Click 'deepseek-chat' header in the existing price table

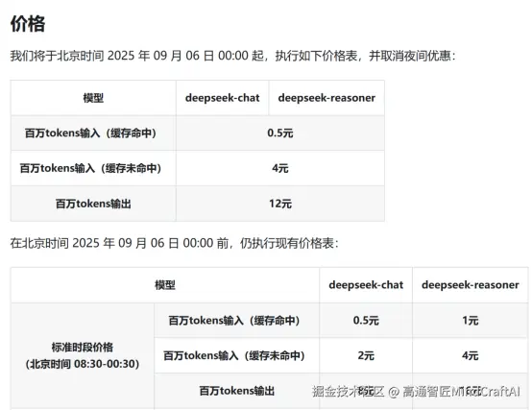366,285
